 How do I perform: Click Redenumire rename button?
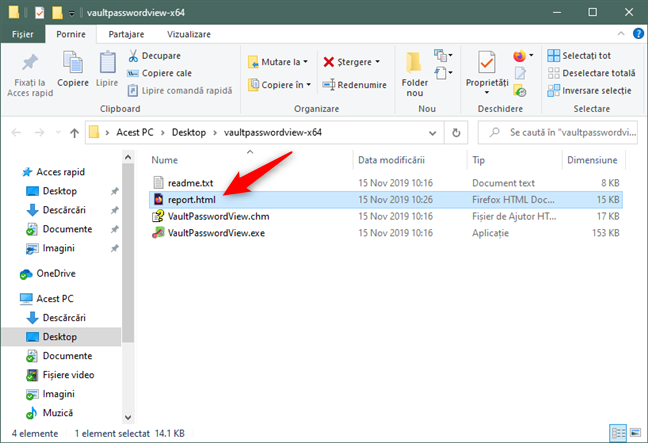pyautogui.click(x=355, y=85)
